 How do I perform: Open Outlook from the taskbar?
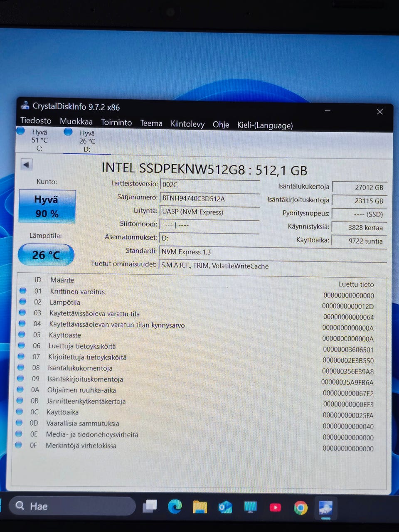tap(225, 507)
